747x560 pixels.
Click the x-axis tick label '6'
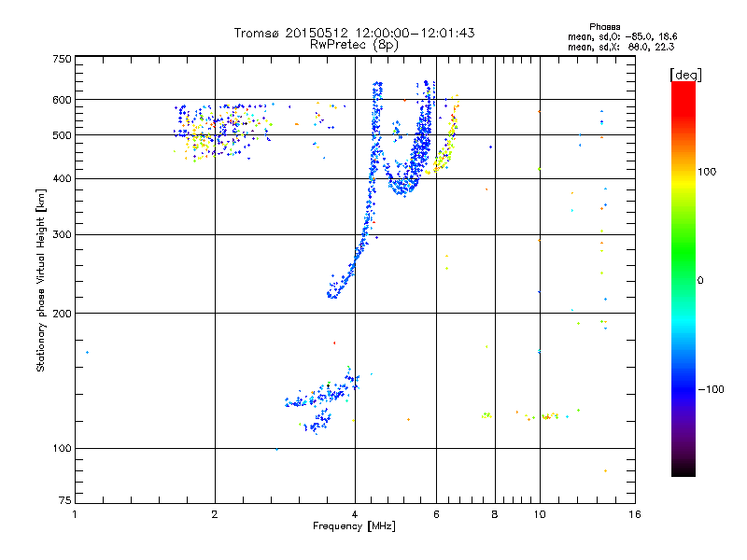[x=436, y=514]
